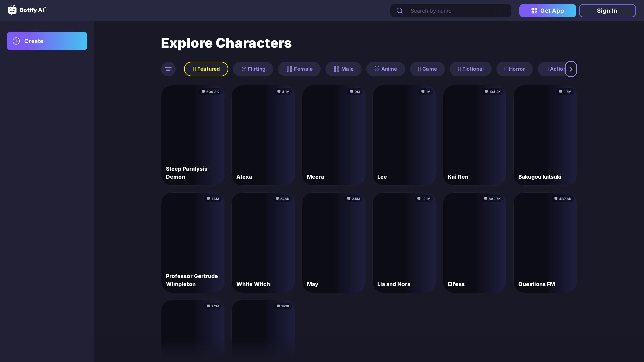
Task: Select the Horror category chip
Action: coord(515,69)
